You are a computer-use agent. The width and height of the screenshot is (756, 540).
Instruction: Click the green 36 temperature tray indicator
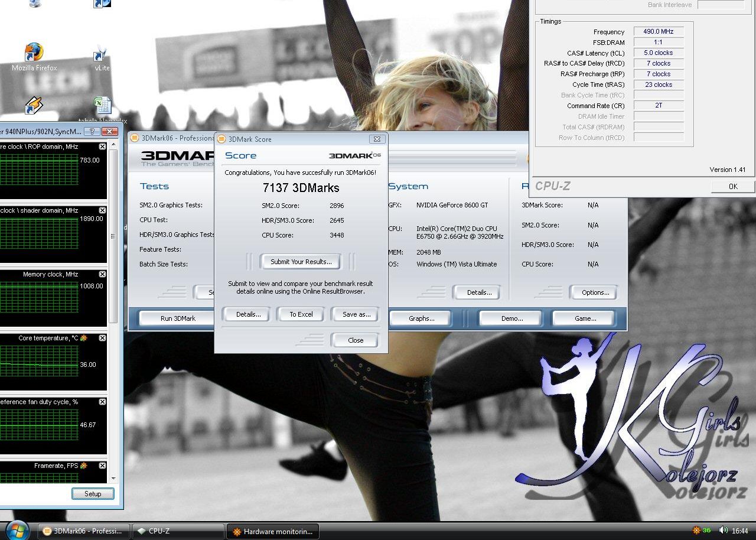pos(707,531)
